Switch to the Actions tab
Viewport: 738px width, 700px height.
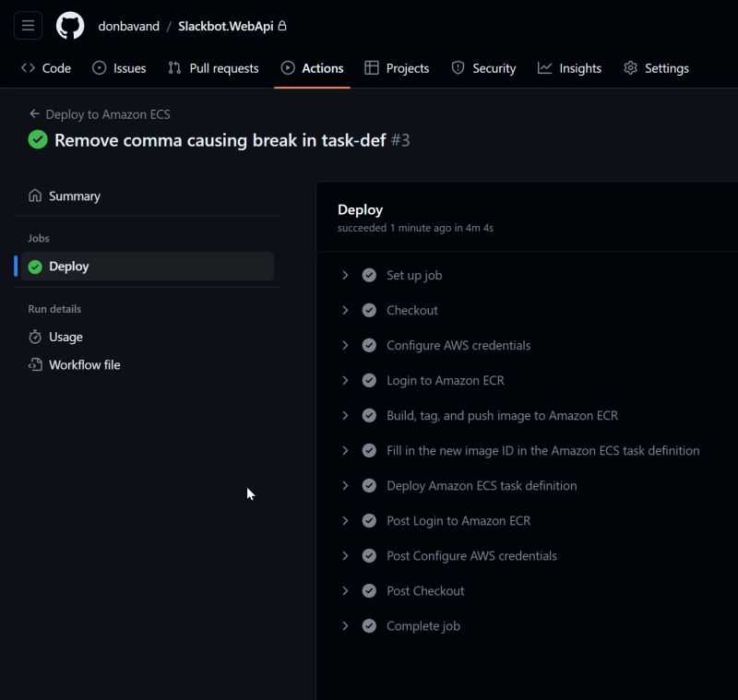[312, 67]
